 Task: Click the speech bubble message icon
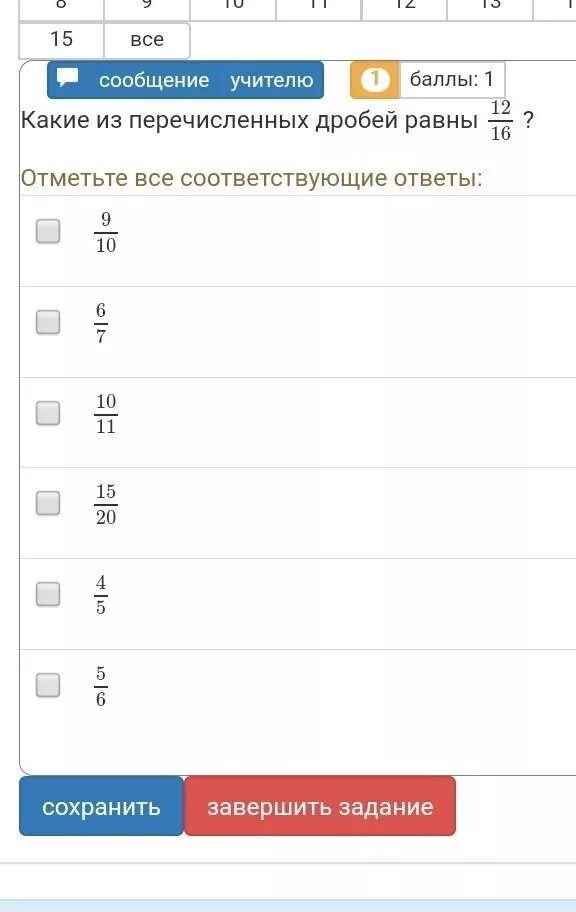coord(68,78)
